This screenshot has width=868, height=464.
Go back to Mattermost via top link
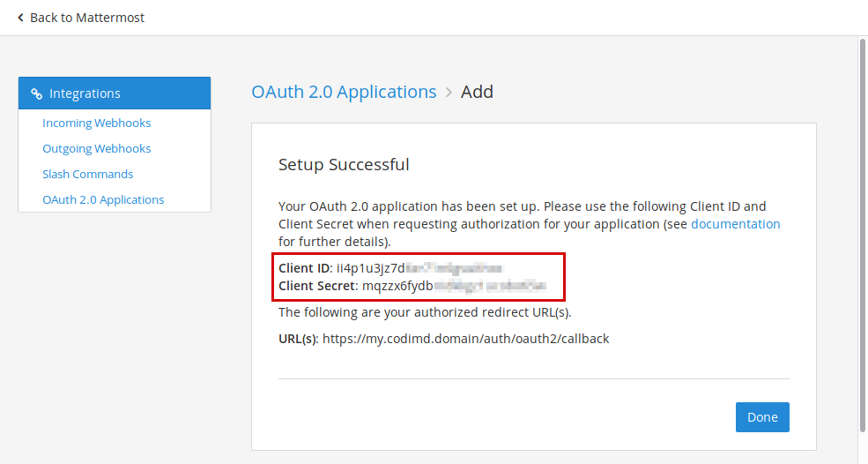[x=86, y=18]
